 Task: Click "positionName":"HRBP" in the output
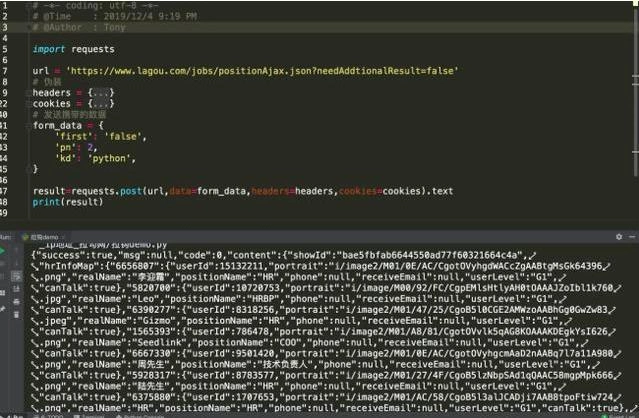point(221,299)
